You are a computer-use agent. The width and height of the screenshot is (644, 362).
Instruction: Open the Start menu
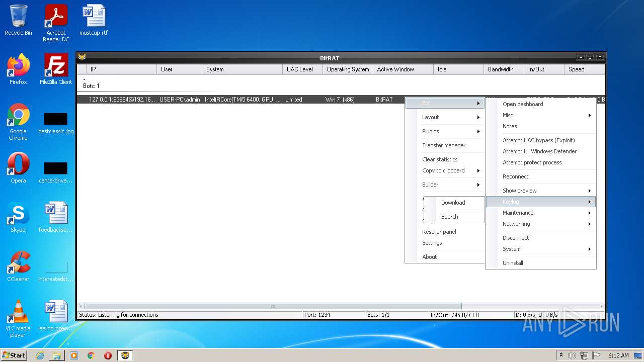click(14, 355)
